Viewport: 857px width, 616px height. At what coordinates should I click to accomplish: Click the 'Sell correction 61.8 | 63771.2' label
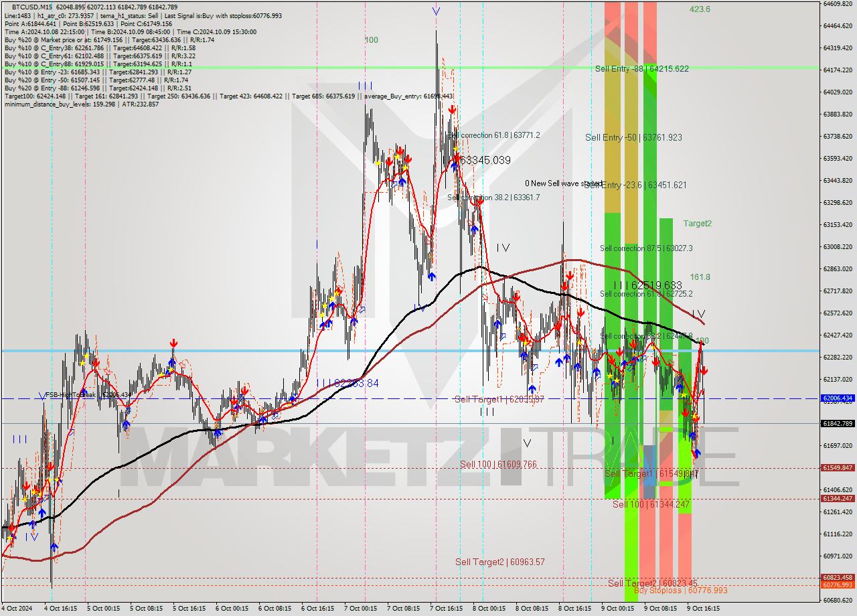[493, 135]
